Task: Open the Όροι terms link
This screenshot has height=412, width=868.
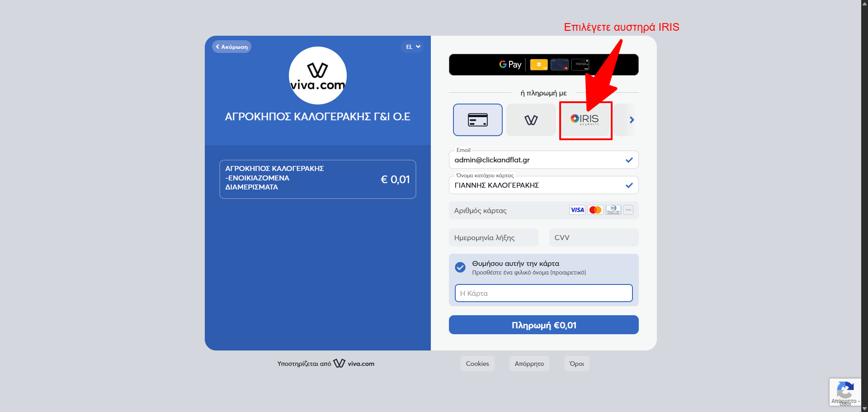Action: pyautogui.click(x=576, y=364)
